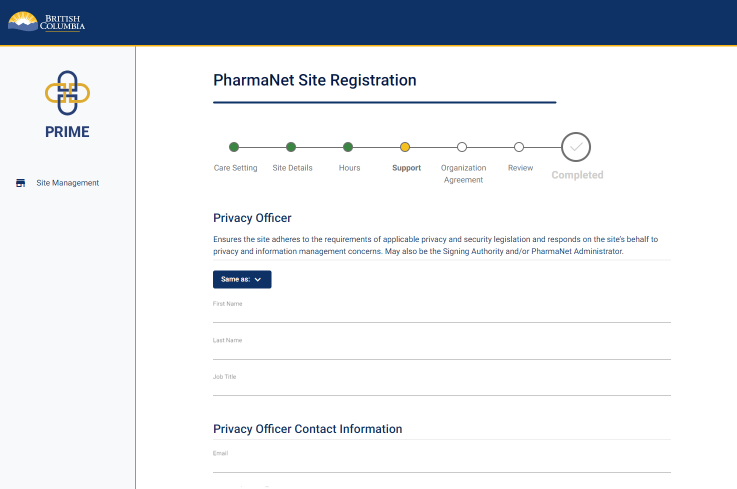Click the Care Setting step circle
Screen dimensions: 737x489
click(x=234, y=147)
